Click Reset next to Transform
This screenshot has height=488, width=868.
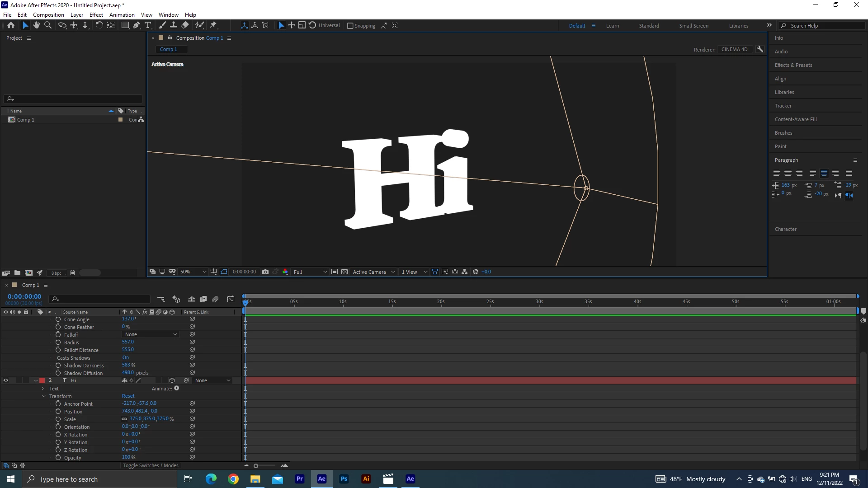[128, 396]
